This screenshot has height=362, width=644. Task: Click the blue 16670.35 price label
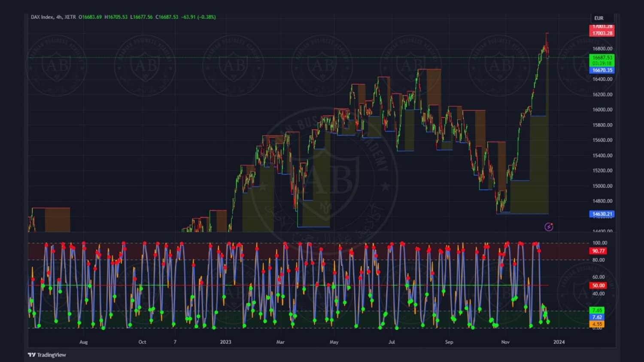[x=602, y=70]
